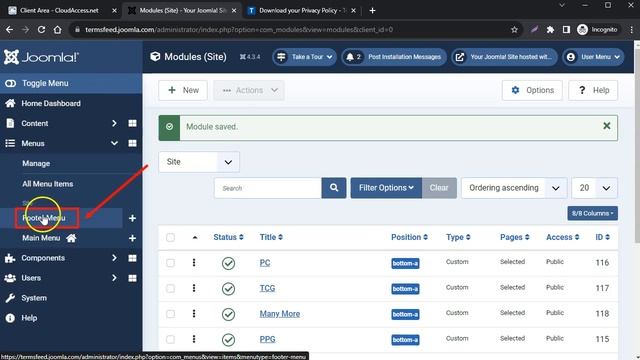The width and height of the screenshot is (640, 360).
Task: Dismiss the Module saved message
Action: [607, 126]
